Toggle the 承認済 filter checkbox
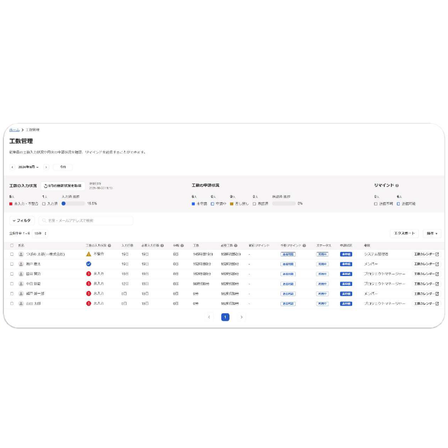The height and width of the screenshot is (448, 448). pyautogui.click(x=254, y=204)
